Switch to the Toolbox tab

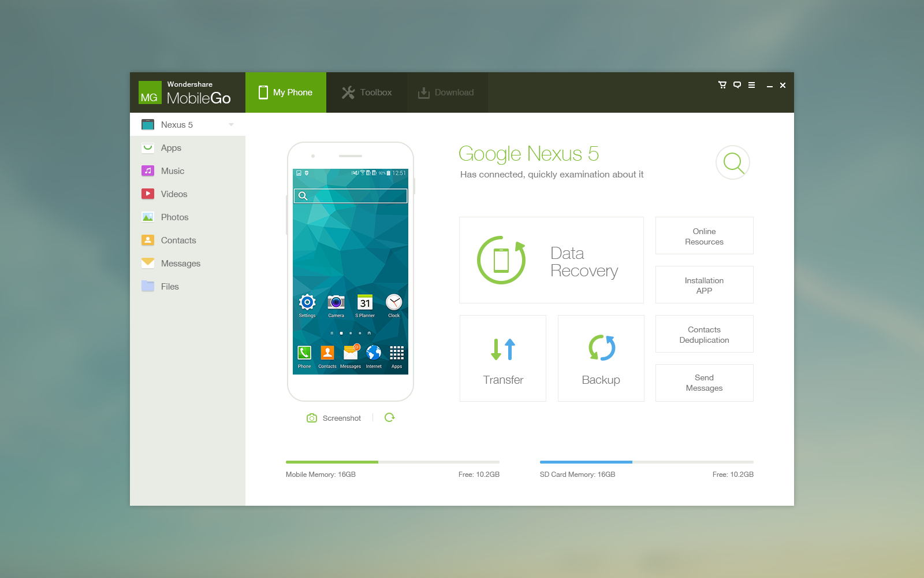[x=367, y=92]
